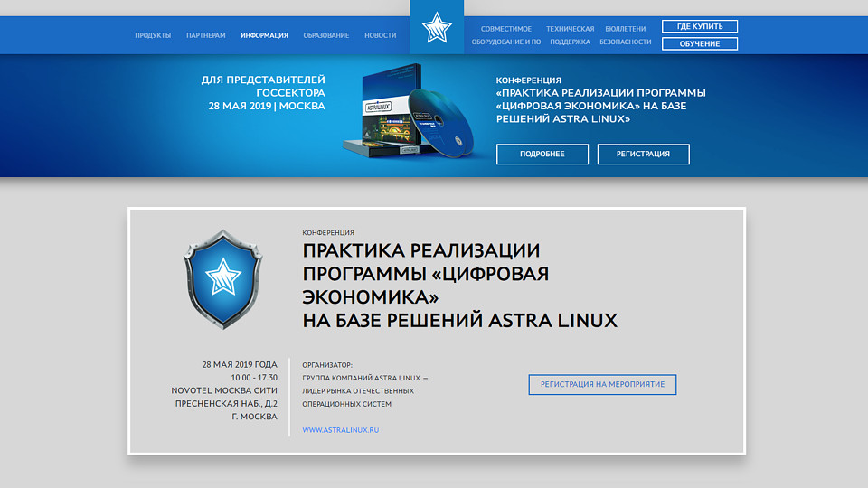Go to the Образование section
The image size is (868, 488).
(325, 35)
